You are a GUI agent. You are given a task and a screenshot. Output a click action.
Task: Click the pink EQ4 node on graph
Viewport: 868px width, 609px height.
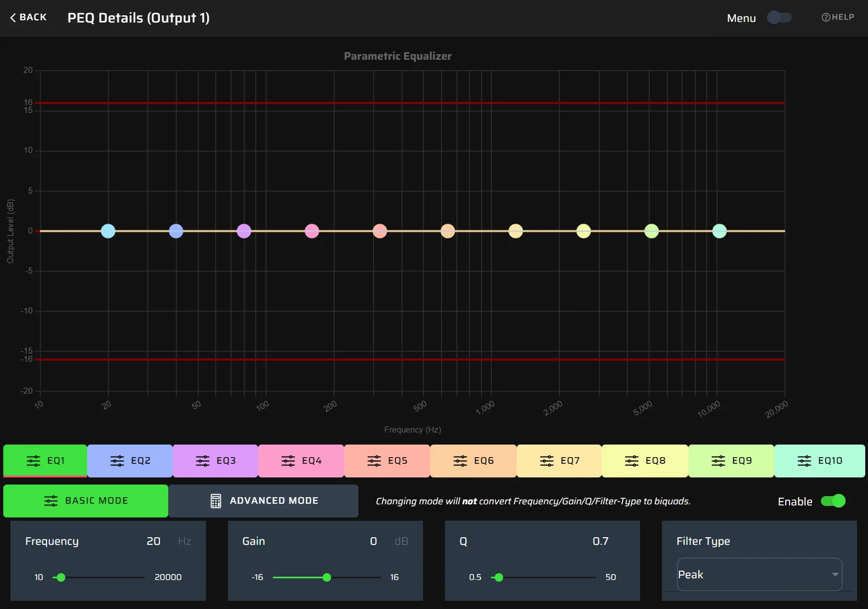point(312,231)
